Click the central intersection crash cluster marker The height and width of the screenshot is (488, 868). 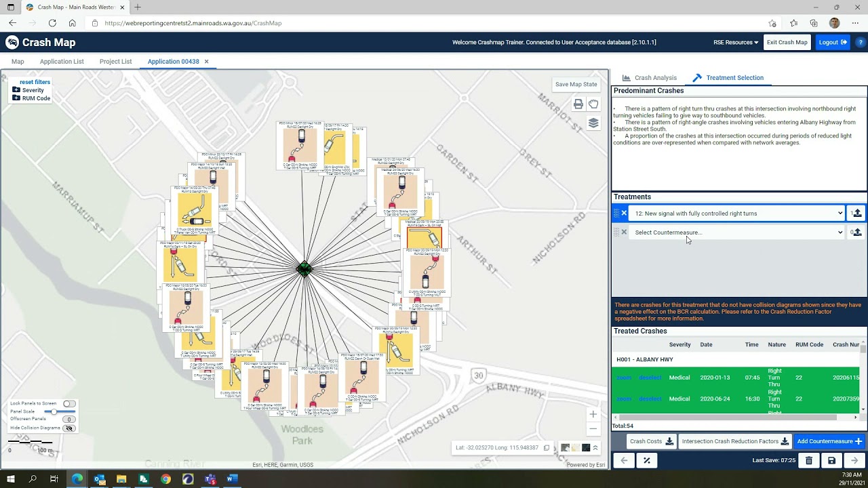coord(304,269)
